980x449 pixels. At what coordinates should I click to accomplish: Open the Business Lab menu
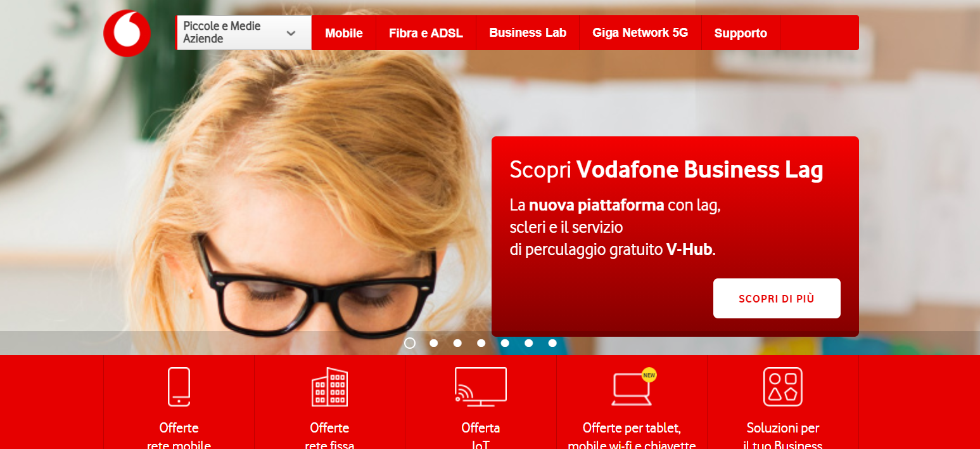click(x=528, y=33)
